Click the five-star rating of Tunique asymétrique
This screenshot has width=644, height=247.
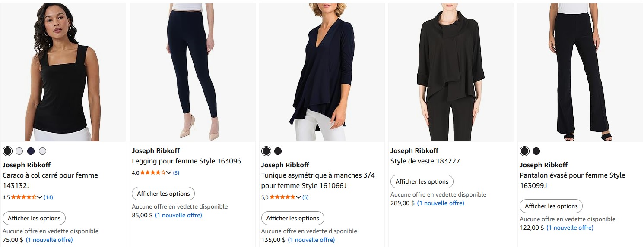point(282,197)
